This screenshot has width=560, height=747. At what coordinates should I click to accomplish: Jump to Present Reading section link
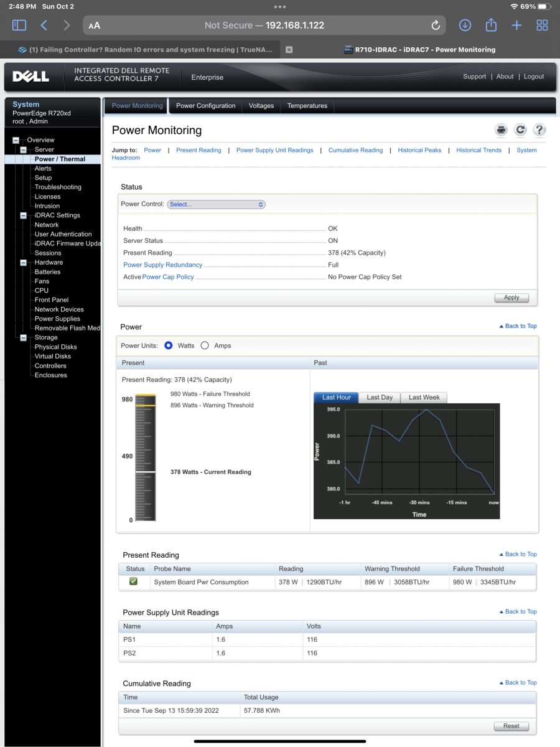198,150
